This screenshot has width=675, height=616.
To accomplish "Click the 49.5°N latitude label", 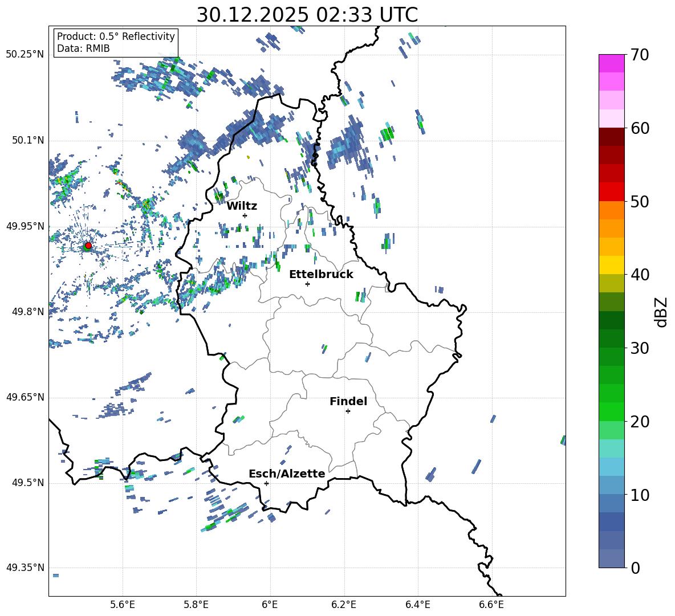I will [27, 482].
